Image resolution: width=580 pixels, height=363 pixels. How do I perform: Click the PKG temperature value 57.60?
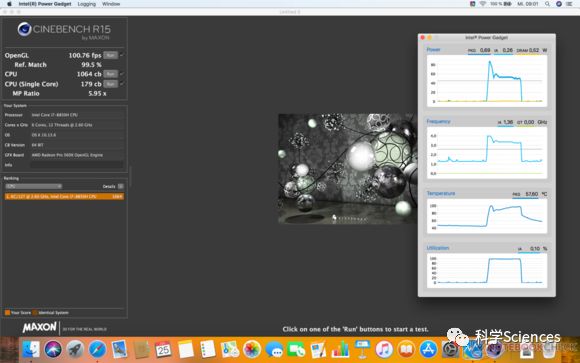point(532,194)
